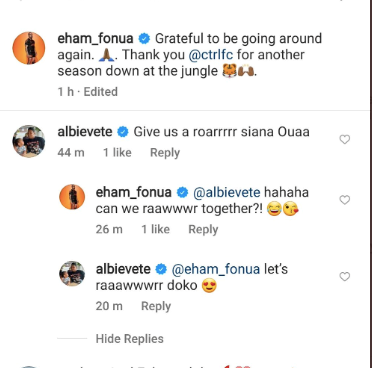Reply to albievete's 44 m comment

165,153
